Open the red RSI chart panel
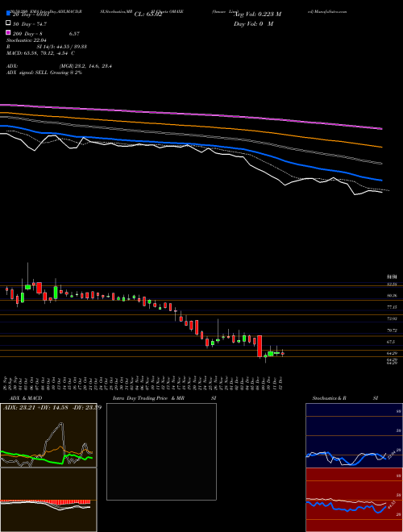The height and width of the screenshot is (532, 403). pyautogui.click(x=354, y=500)
